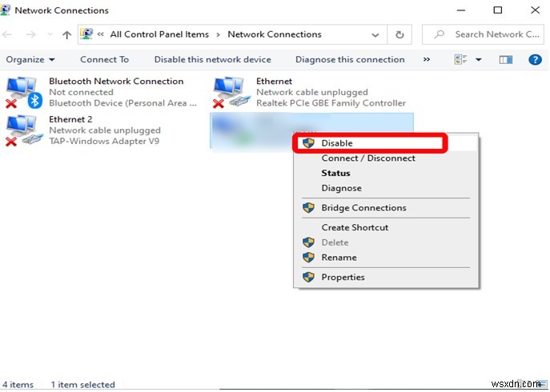Image resolution: width=550 pixels, height=392 pixels.
Task: Select the Ethernet 2 adapter icon
Action: coord(24,130)
